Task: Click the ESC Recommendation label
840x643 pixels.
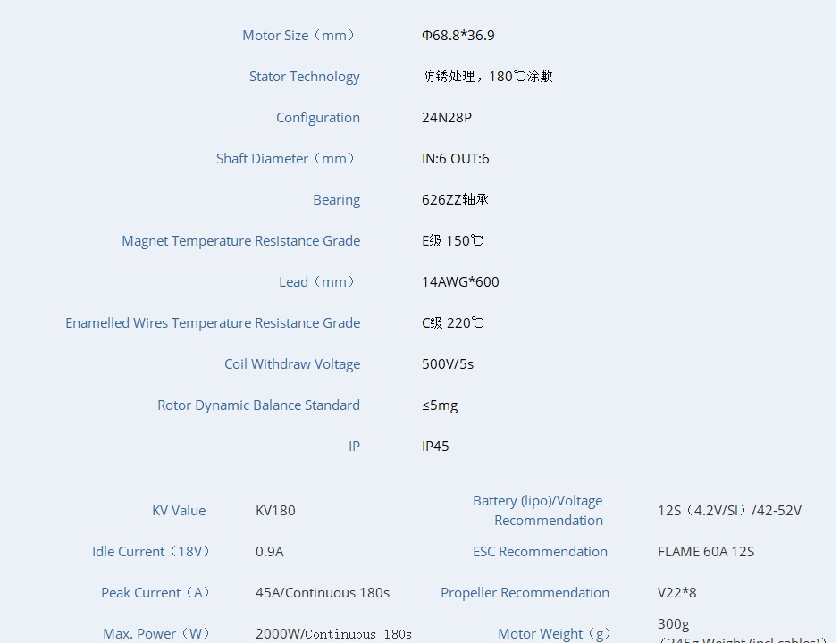Action: click(x=540, y=552)
